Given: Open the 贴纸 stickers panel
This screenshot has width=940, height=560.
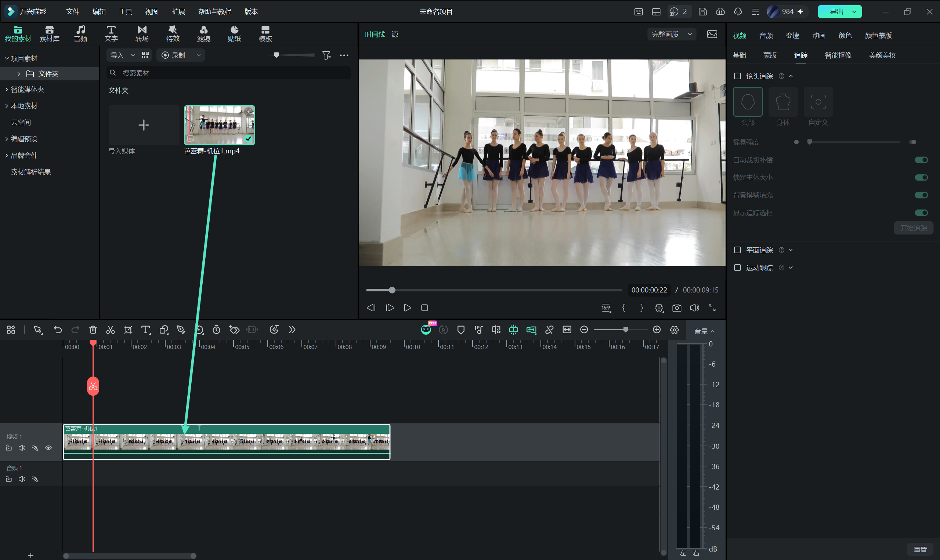Looking at the screenshot, I should point(234,34).
